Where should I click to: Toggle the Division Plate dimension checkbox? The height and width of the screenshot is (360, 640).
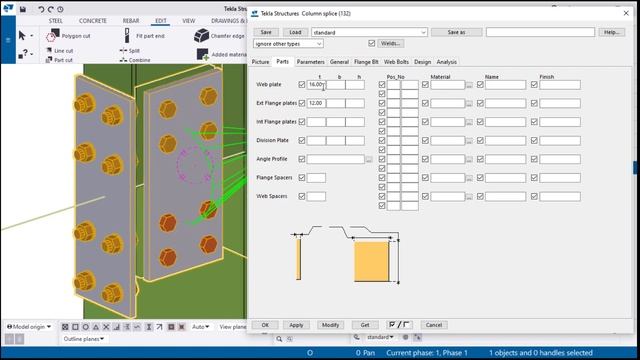[302, 140]
